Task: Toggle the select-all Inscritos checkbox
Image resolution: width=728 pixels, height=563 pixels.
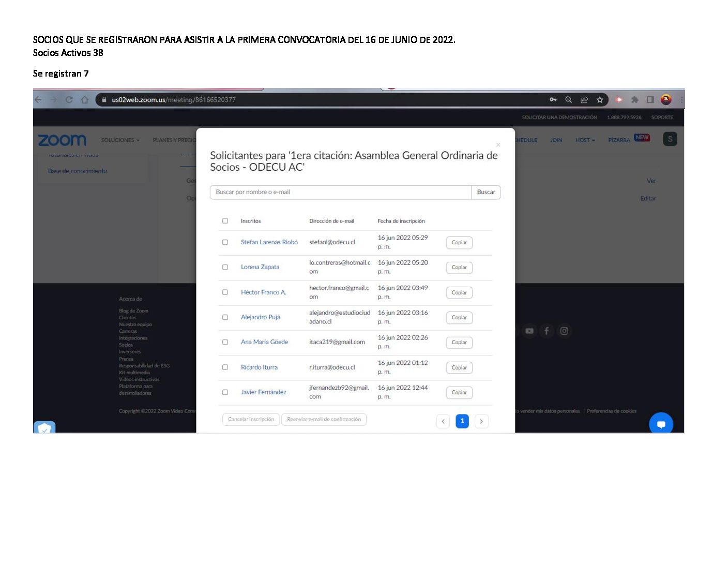Action: tap(225, 221)
